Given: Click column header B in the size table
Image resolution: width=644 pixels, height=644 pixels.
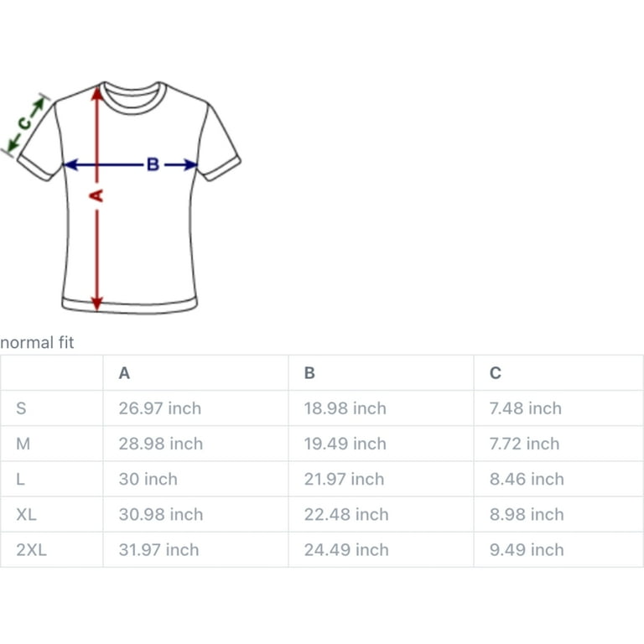Looking at the screenshot, I should [x=309, y=373].
